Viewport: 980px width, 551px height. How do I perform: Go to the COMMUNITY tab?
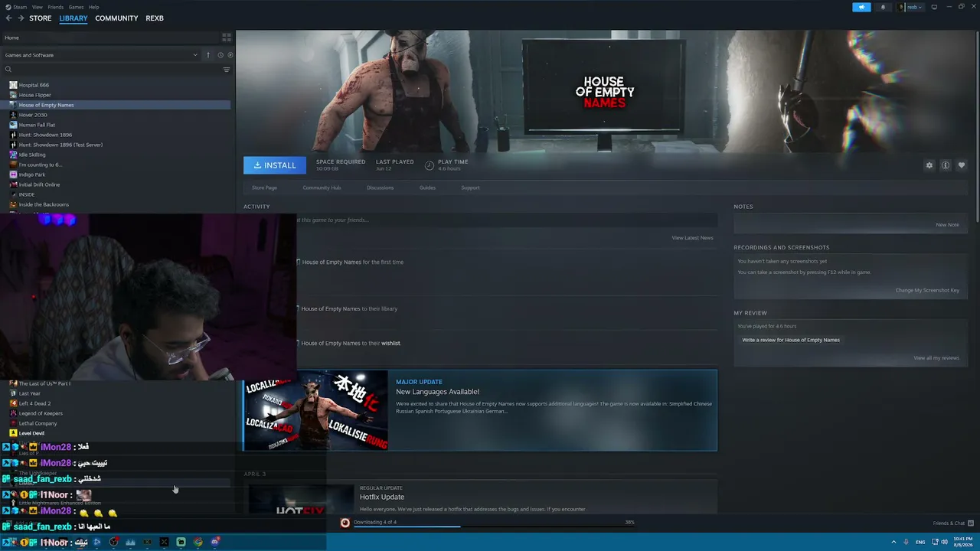(116, 18)
